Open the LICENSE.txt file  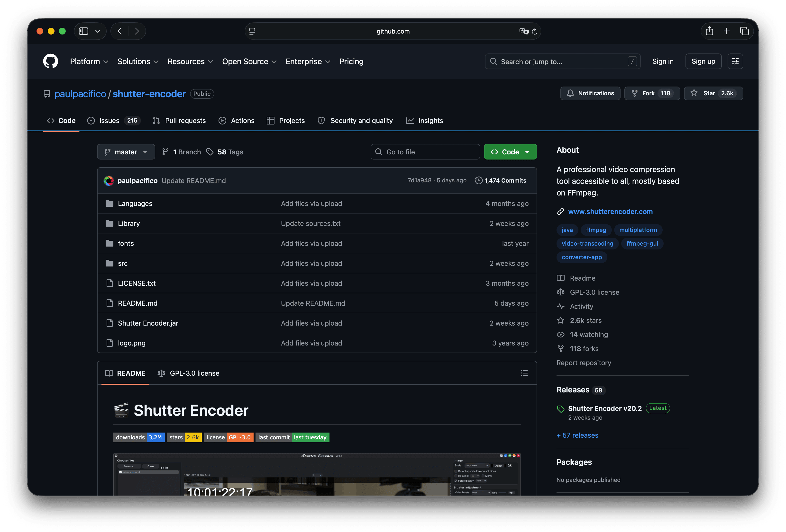click(x=137, y=283)
